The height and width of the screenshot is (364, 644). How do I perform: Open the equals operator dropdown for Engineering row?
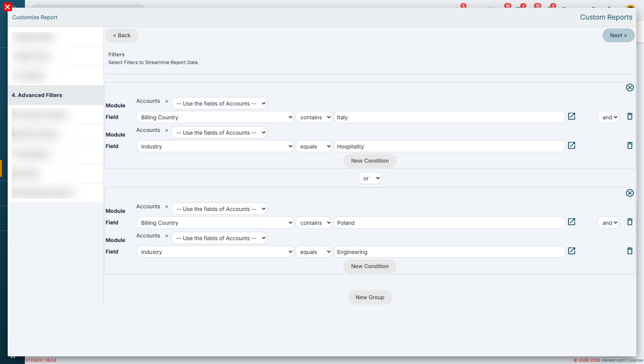click(314, 252)
